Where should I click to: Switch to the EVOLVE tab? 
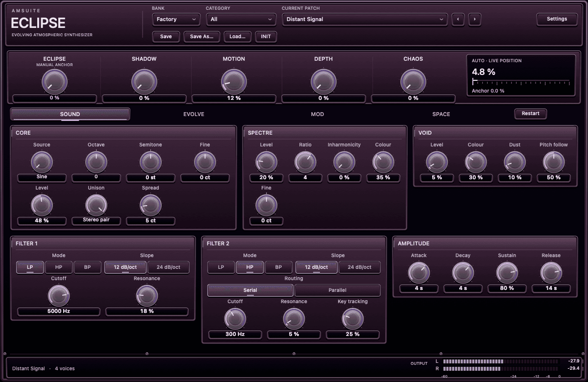(194, 114)
